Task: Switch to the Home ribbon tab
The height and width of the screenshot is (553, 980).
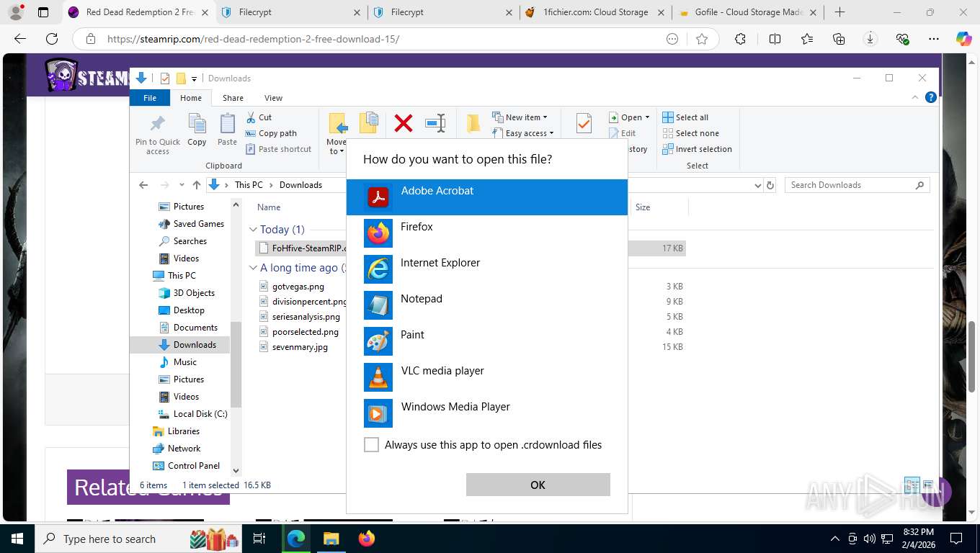Action: pos(191,98)
